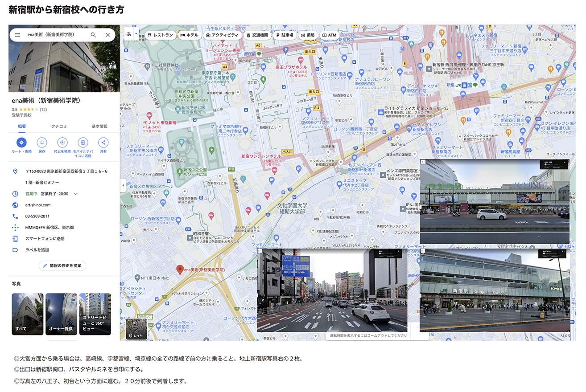Expand the business hours chevron
The height and width of the screenshot is (392, 586).
click(76, 194)
